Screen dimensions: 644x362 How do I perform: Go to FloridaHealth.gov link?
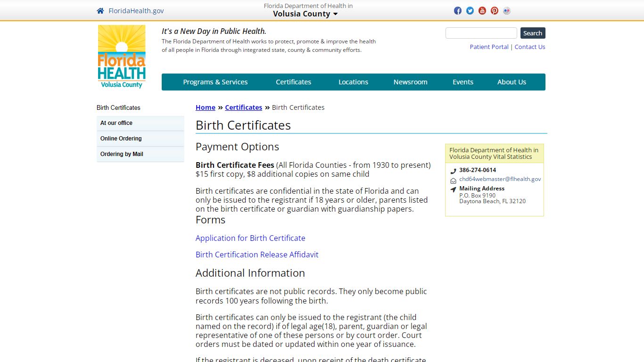click(136, 11)
